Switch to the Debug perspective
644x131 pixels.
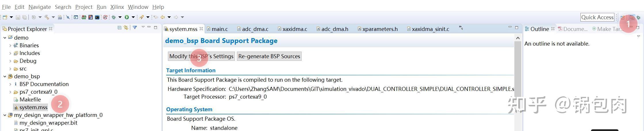pyautogui.click(x=639, y=17)
